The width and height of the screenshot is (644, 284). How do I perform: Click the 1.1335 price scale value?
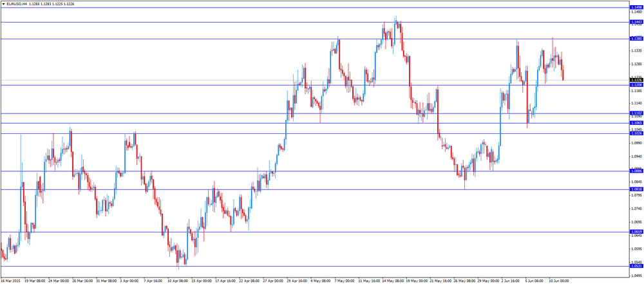pyautogui.click(x=636, y=50)
